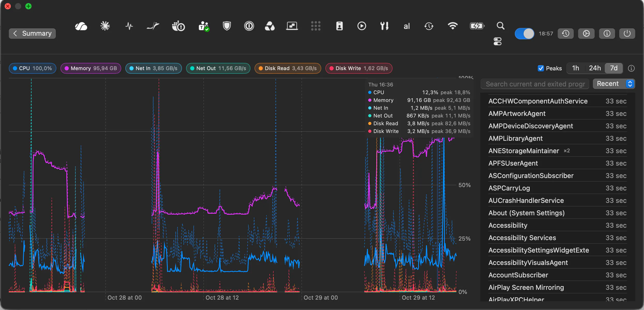The image size is (644, 310).
Task: Open the display screen icon
Action: tap(292, 26)
